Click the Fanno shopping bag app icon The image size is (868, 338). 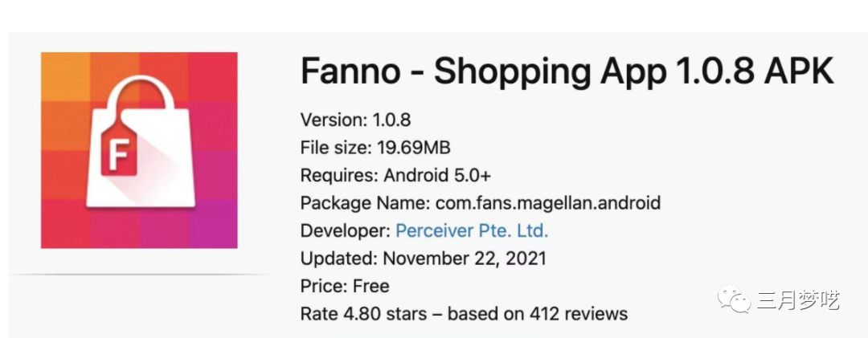pos(139,150)
